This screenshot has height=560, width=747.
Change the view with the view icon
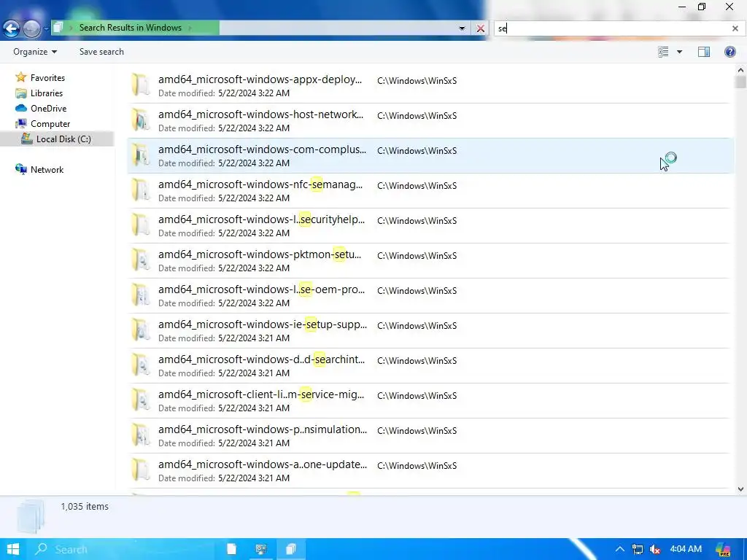tap(663, 52)
